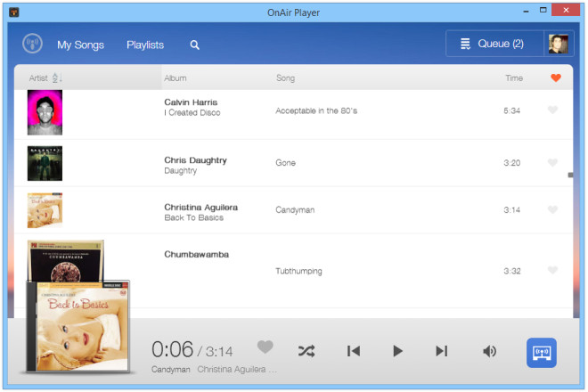Click the OnAir broadcast logo icon
The height and width of the screenshot is (392, 588).
point(32,44)
